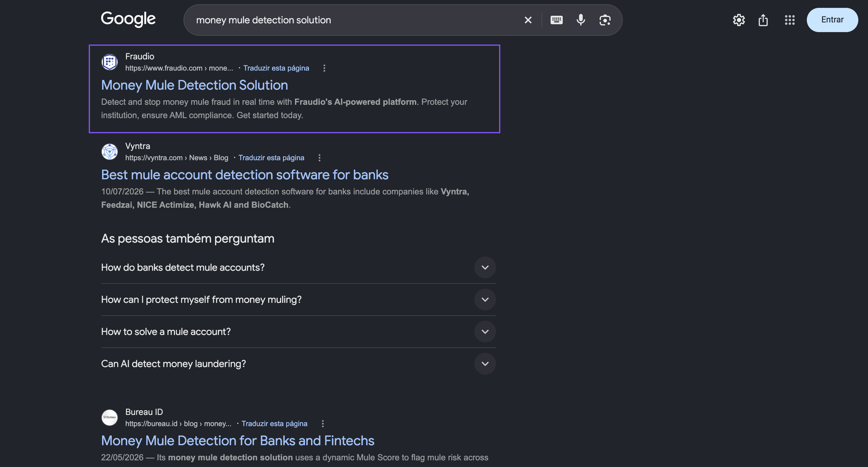This screenshot has width=868, height=467.
Task: Search by image with the camera lens icon
Action: tap(605, 20)
